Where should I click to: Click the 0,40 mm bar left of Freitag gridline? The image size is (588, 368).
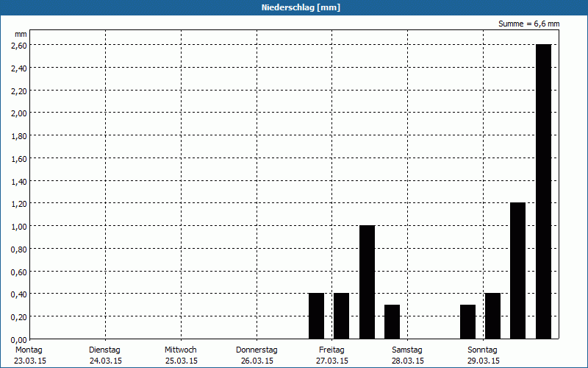point(317,316)
